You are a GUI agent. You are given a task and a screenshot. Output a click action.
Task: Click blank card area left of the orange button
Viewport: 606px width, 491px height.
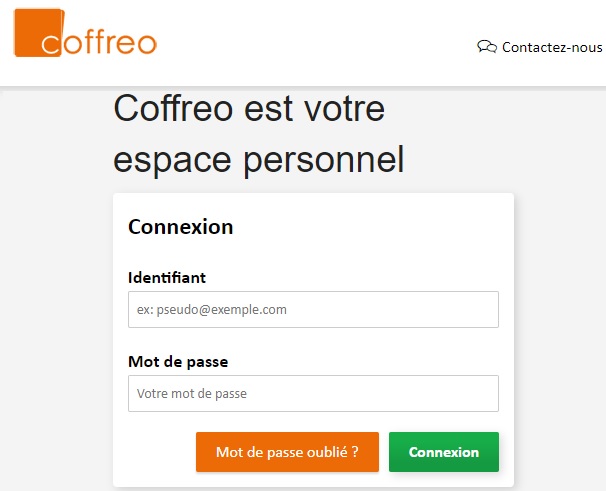(x=155, y=452)
